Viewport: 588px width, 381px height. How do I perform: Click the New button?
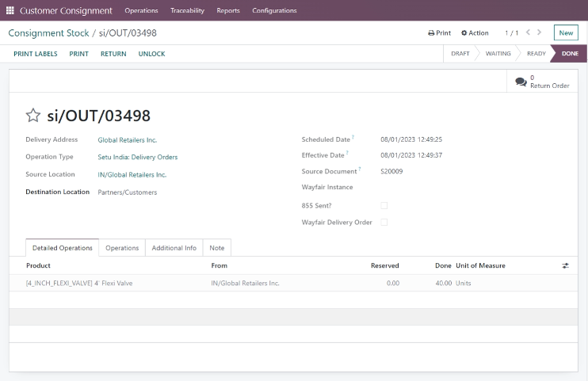point(566,32)
